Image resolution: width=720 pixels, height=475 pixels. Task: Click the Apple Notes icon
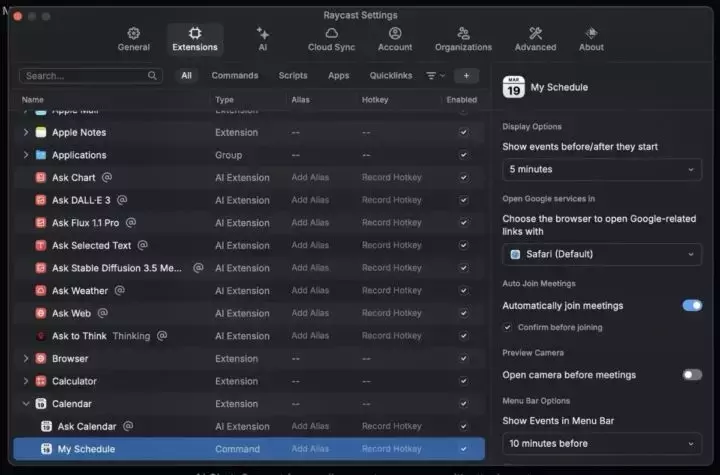point(41,132)
